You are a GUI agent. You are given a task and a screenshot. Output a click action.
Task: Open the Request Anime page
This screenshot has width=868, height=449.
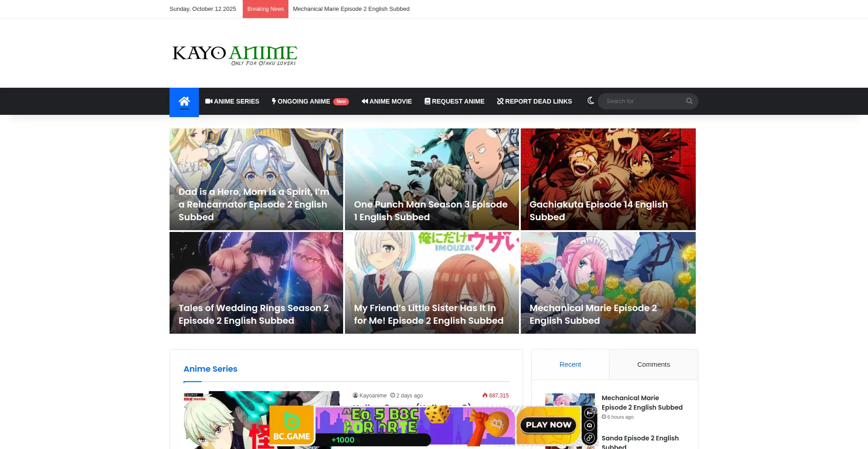click(x=454, y=101)
